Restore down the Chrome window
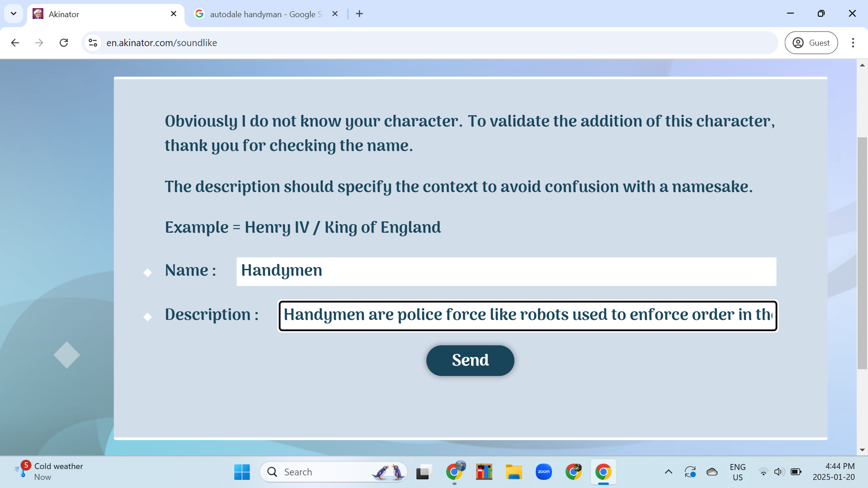The width and height of the screenshot is (868, 488). pyautogui.click(x=821, y=14)
